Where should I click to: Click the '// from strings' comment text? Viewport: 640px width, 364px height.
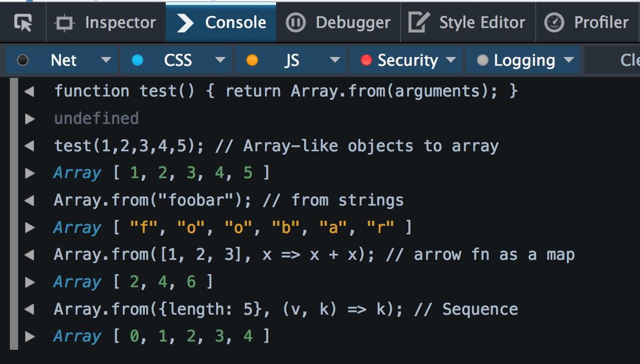pyautogui.click(x=333, y=201)
